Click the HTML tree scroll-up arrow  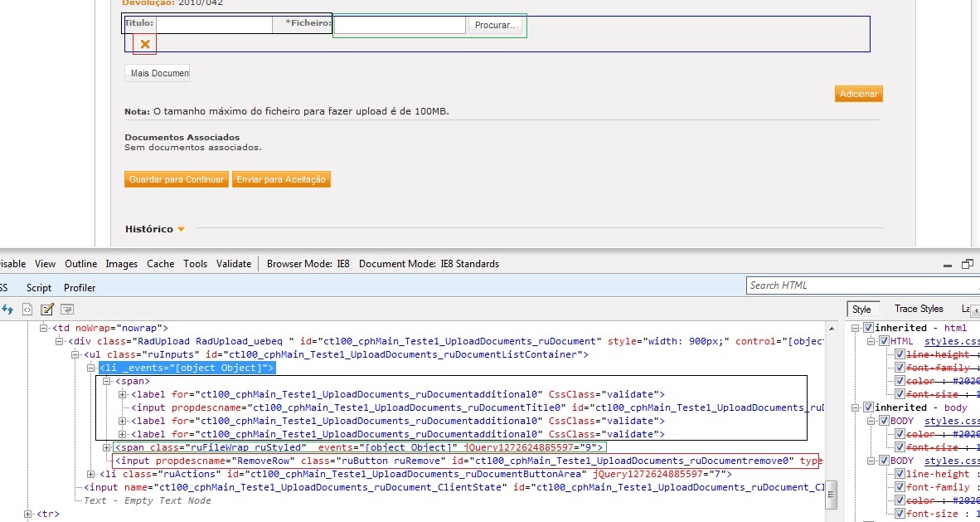[832, 329]
